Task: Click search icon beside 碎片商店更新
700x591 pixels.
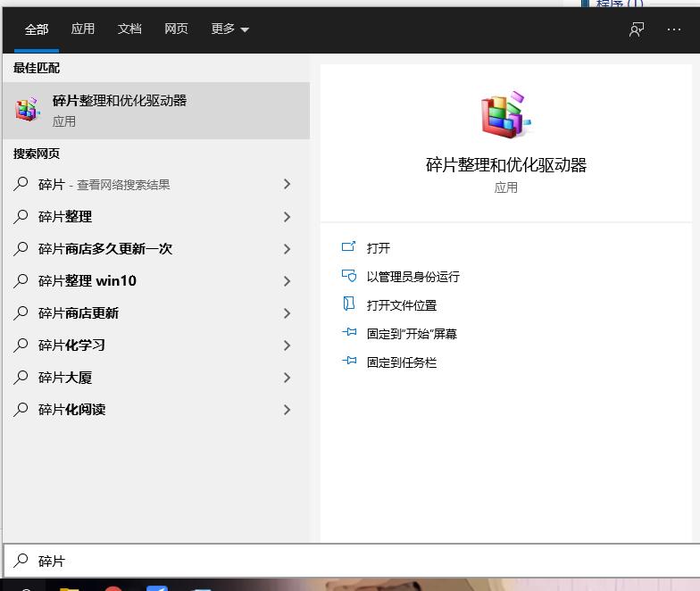Action: 21,312
